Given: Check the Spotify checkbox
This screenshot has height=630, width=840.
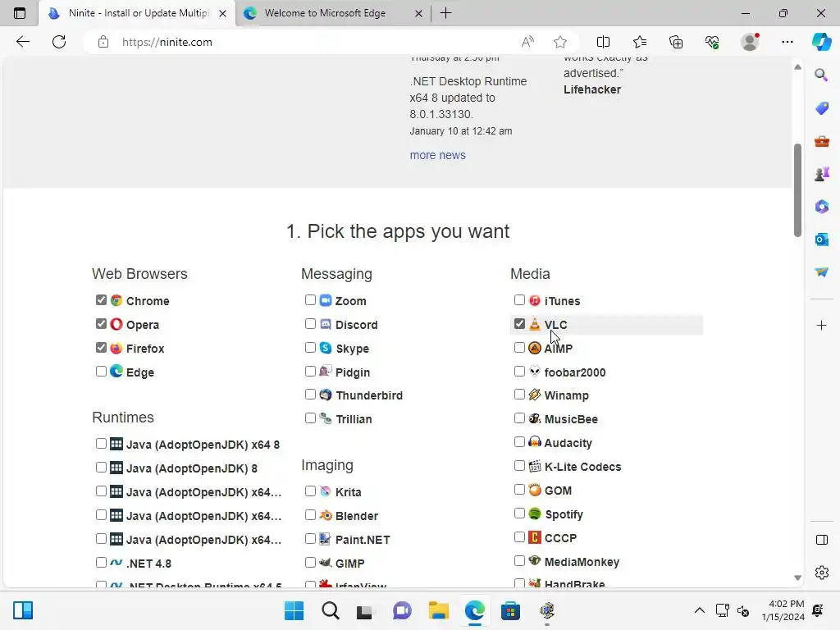Looking at the screenshot, I should click(519, 514).
